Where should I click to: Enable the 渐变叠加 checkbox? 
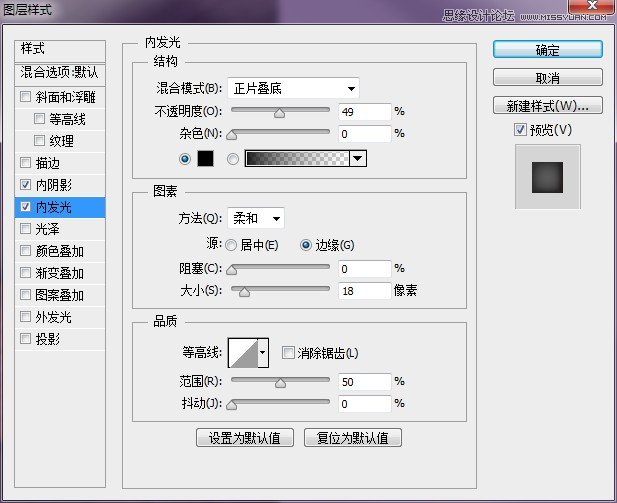[26, 273]
